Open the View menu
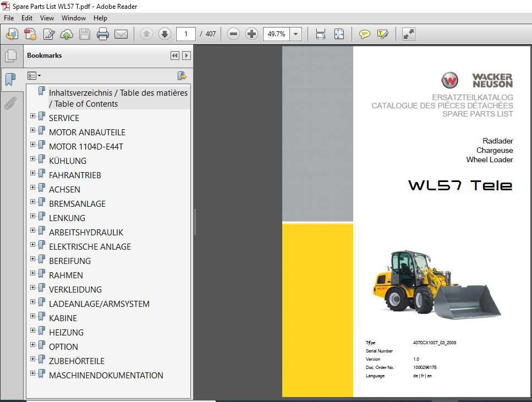Viewport: 532px width, 402px height. coord(47,18)
